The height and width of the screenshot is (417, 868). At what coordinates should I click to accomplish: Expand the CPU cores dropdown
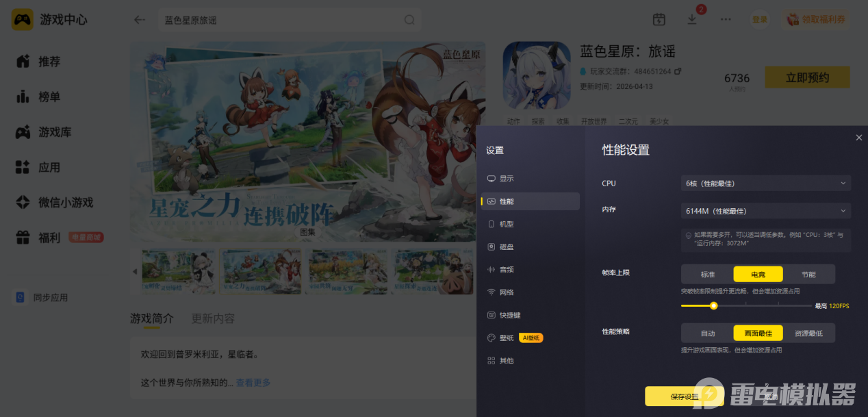765,184
